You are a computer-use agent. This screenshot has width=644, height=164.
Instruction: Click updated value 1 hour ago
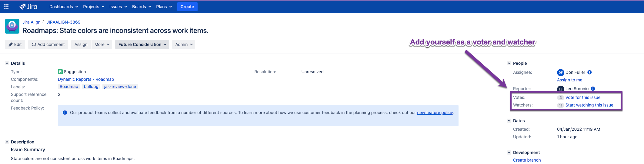click(567, 137)
